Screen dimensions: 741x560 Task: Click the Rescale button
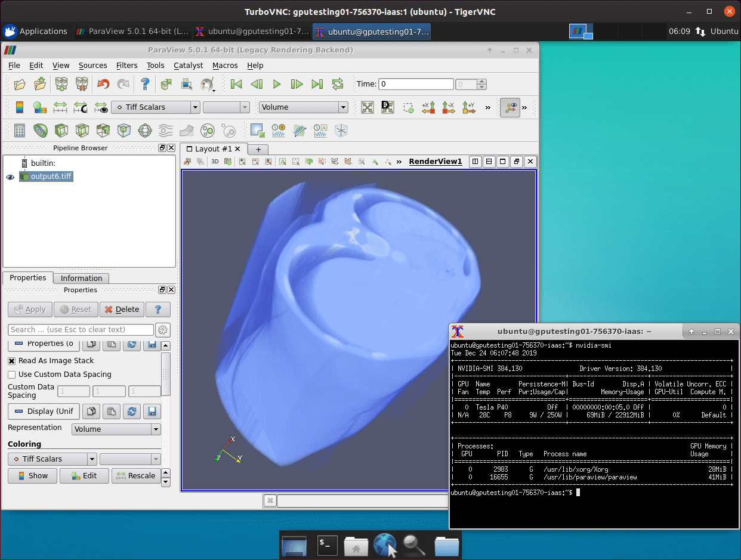pyautogui.click(x=136, y=475)
